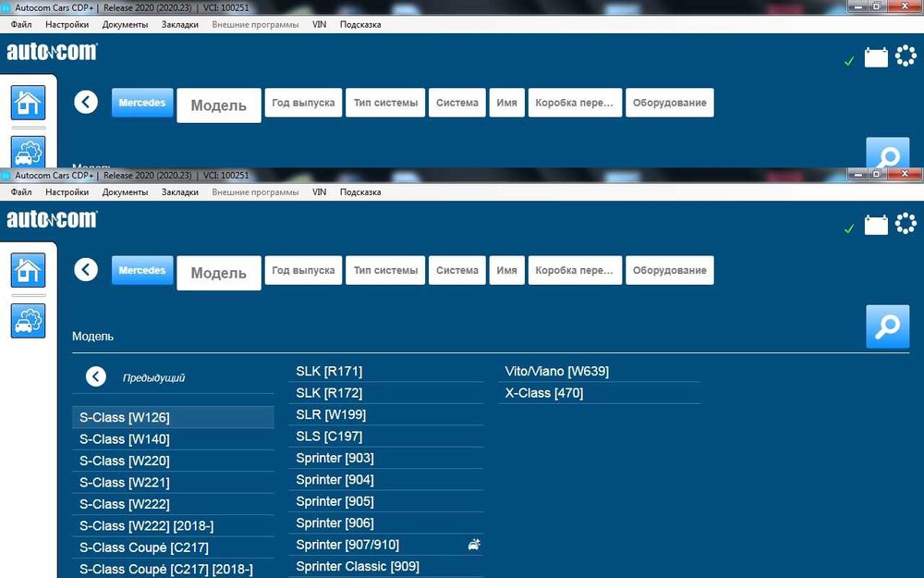Click the car icon next to Sprinter [907/910]

pos(474,545)
